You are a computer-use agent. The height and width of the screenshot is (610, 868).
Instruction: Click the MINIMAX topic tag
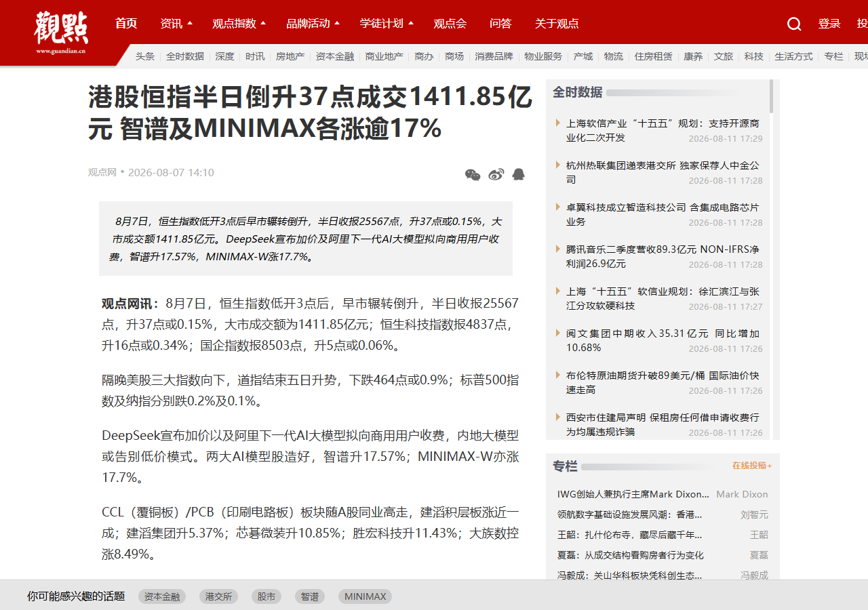(365, 596)
